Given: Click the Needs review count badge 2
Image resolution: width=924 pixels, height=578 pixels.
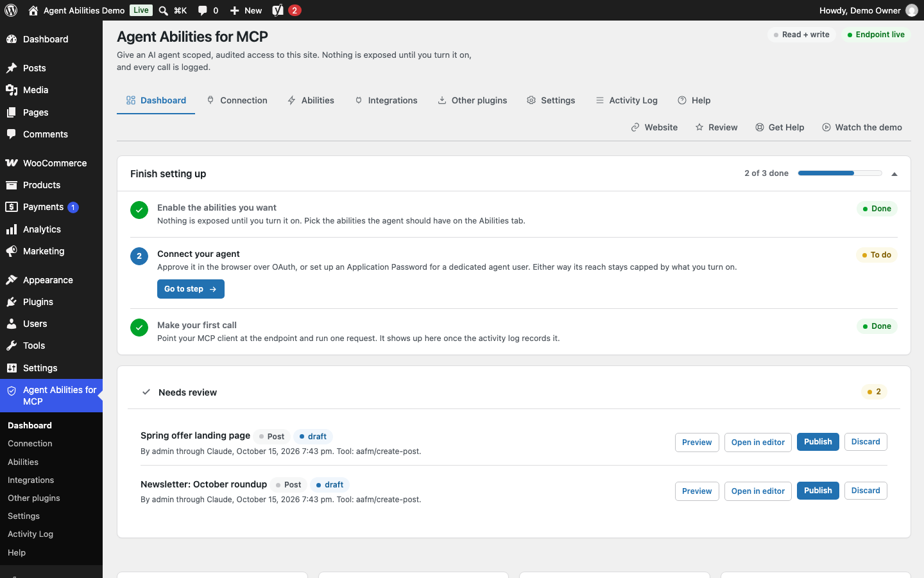Looking at the screenshot, I should click(874, 392).
